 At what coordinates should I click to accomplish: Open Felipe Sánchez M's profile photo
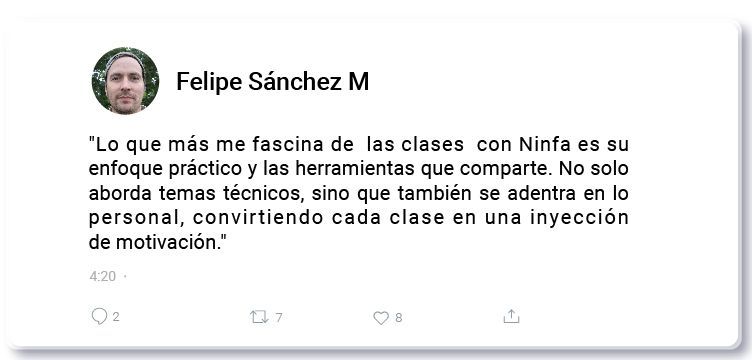pos(125,81)
